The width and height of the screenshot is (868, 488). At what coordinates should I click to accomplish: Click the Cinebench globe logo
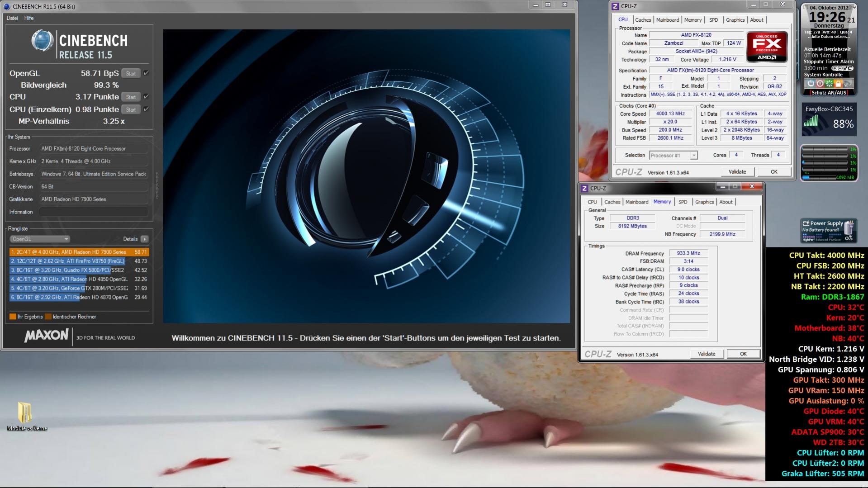pyautogui.click(x=43, y=41)
